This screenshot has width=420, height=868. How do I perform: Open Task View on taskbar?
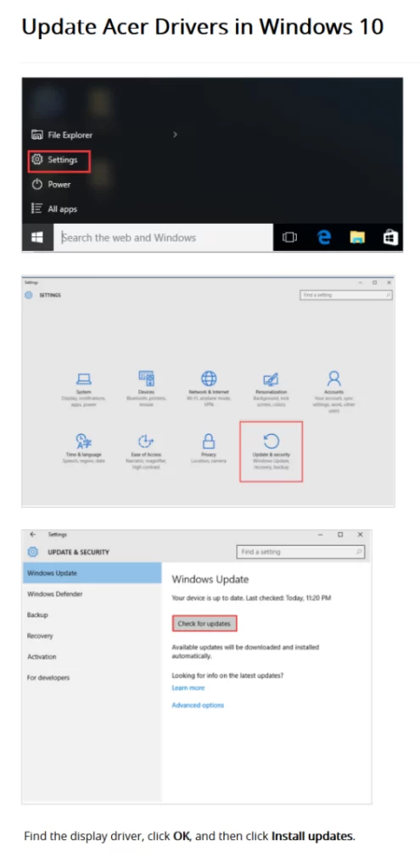pos(289,237)
